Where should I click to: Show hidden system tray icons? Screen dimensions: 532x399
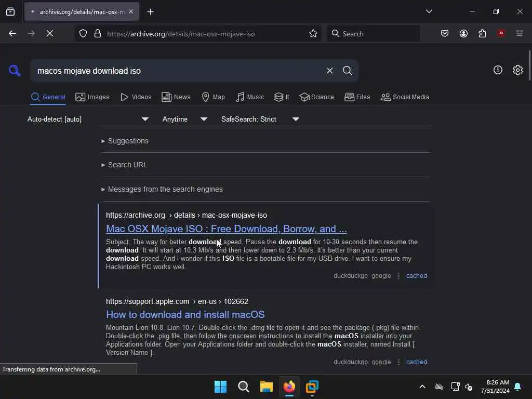pos(422,387)
